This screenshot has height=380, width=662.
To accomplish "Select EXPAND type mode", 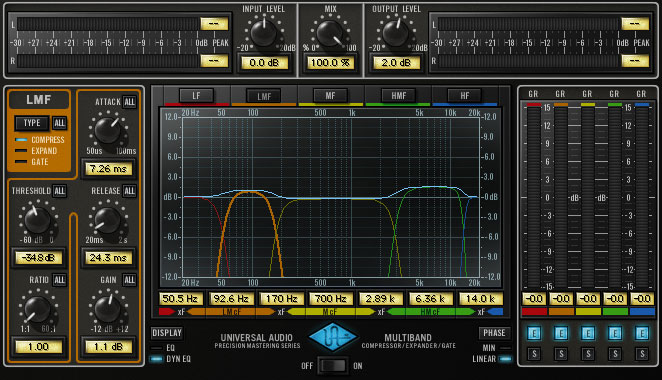I will tap(36, 151).
